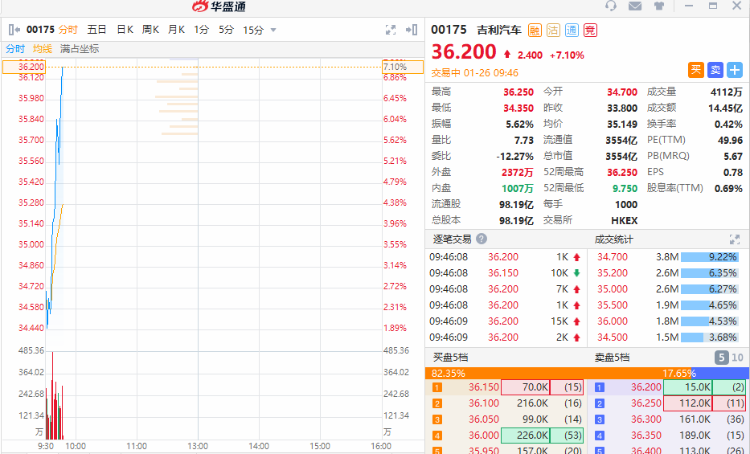Image resolution: width=750 pixels, height=454 pixels.
Task: Collapse the left panel with the arrow icon
Action: pyautogui.click(x=14, y=30)
